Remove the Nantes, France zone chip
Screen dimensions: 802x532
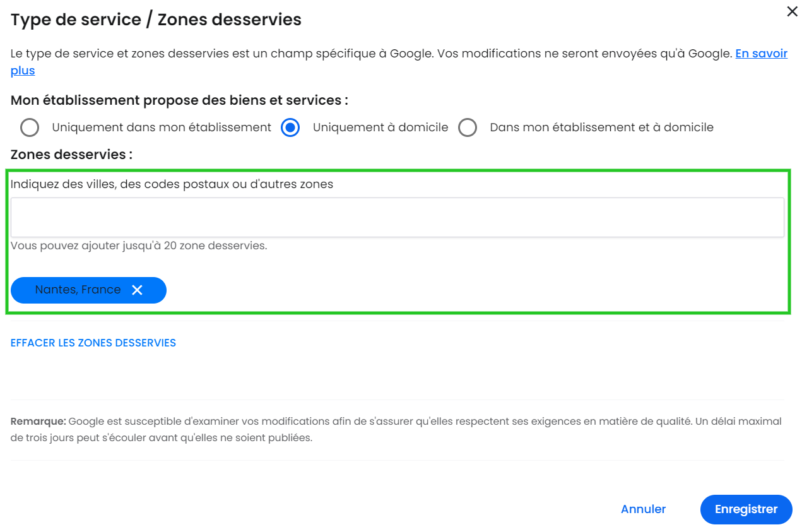coord(137,290)
